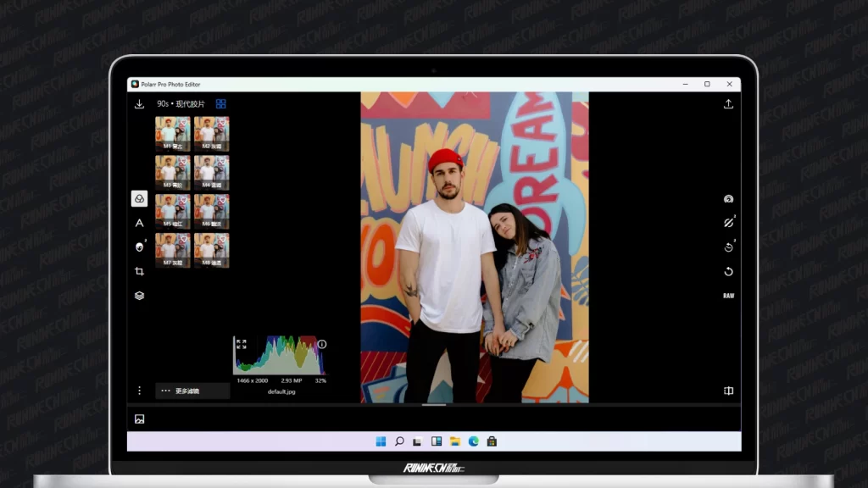This screenshot has width=868, height=488.
Task: Click the 更多滤镜 (more filters) button
Action: tap(192, 391)
